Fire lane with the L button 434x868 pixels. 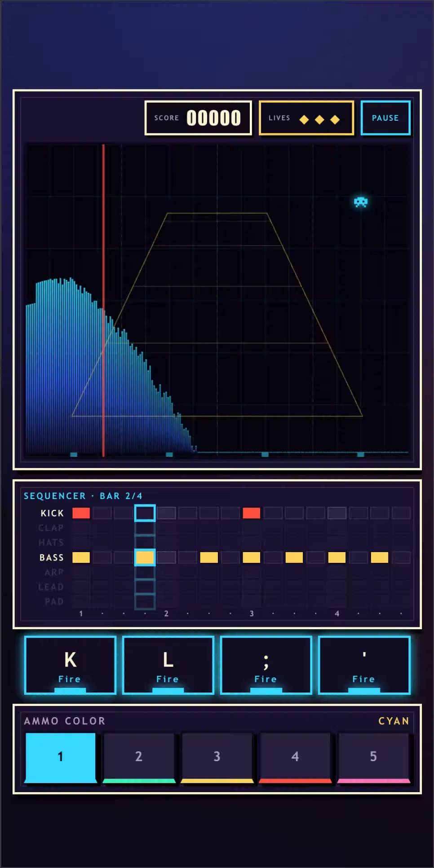[x=168, y=665]
